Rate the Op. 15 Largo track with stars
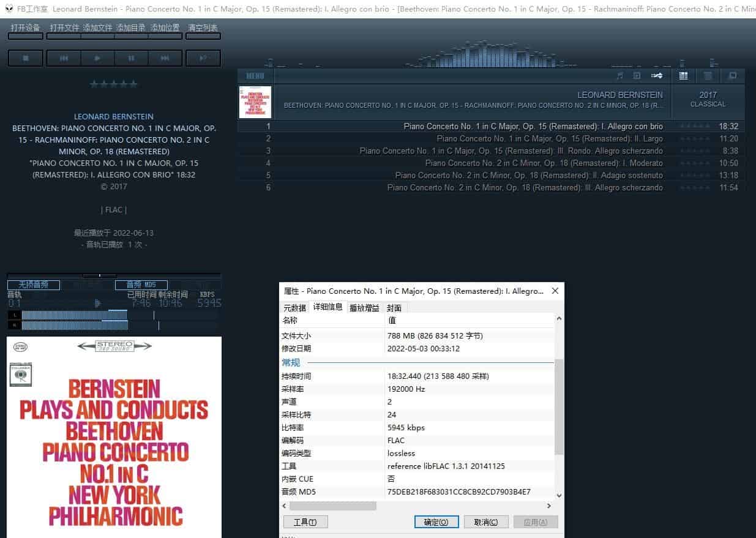 [x=695, y=139]
